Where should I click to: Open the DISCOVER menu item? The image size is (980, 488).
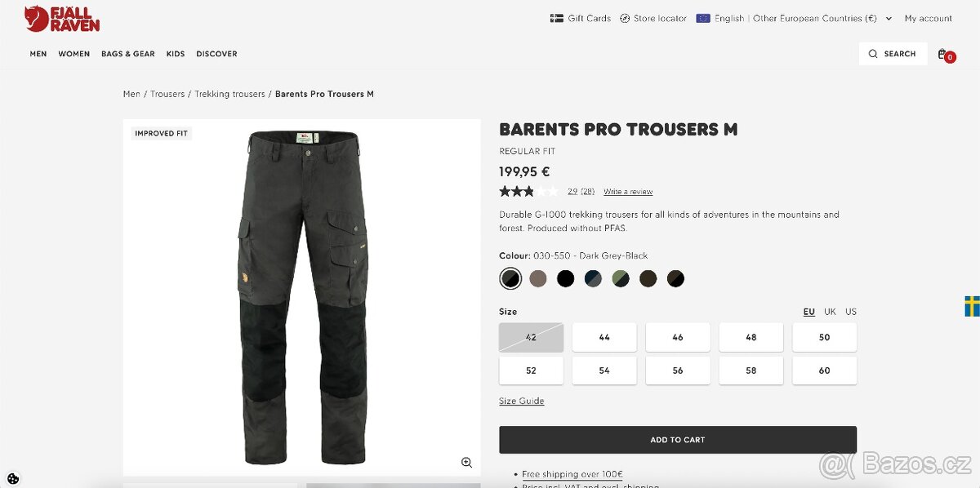(216, 54)
